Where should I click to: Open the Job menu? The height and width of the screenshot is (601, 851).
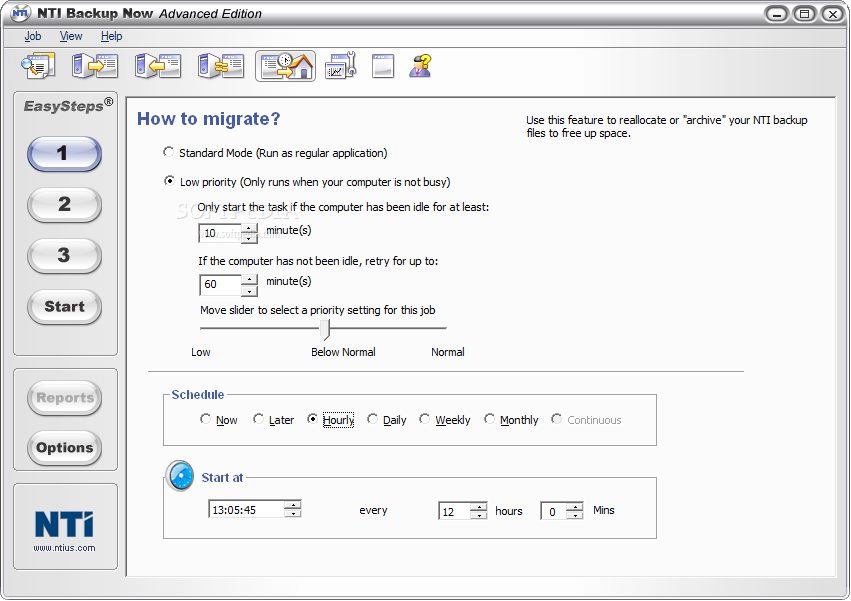click(33, 36)
